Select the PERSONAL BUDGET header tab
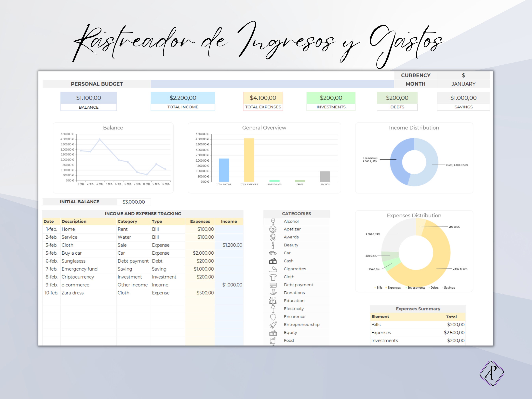Viewport: 532px width, 399px height. (96, 84)
